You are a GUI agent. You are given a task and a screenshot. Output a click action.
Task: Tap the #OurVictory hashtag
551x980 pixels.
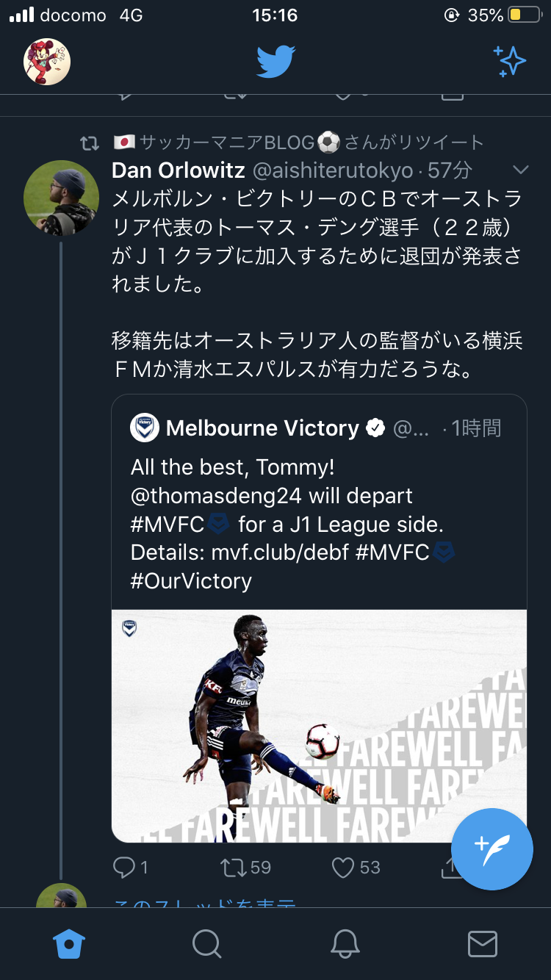click(x=191, y=581)
